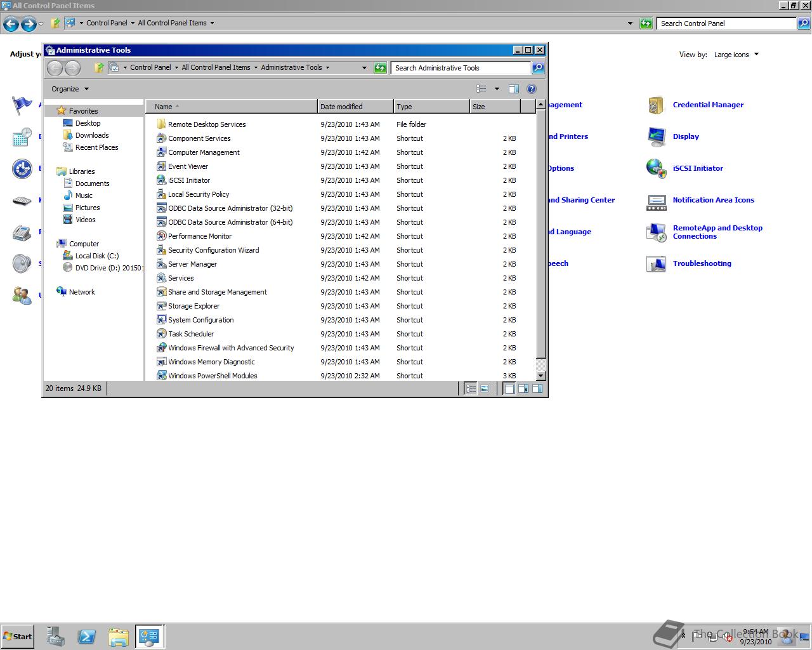This screenshot has height=650, width=812.
Task: Select System Configuration in the list
Action: coord(200,320)
